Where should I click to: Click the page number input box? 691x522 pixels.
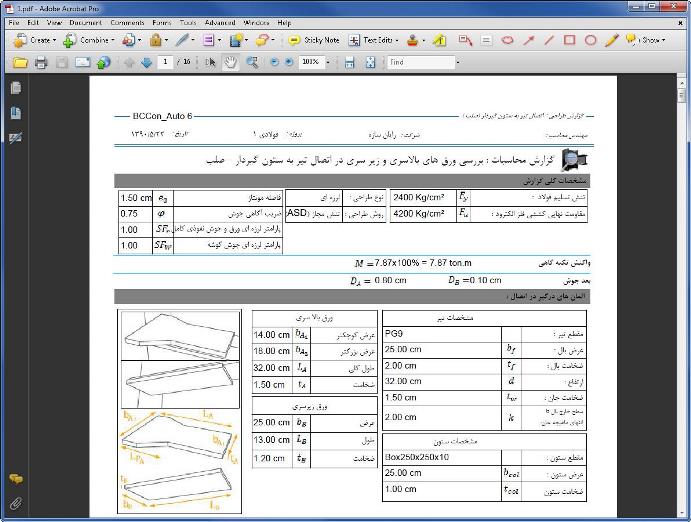(x=167, y=62)
